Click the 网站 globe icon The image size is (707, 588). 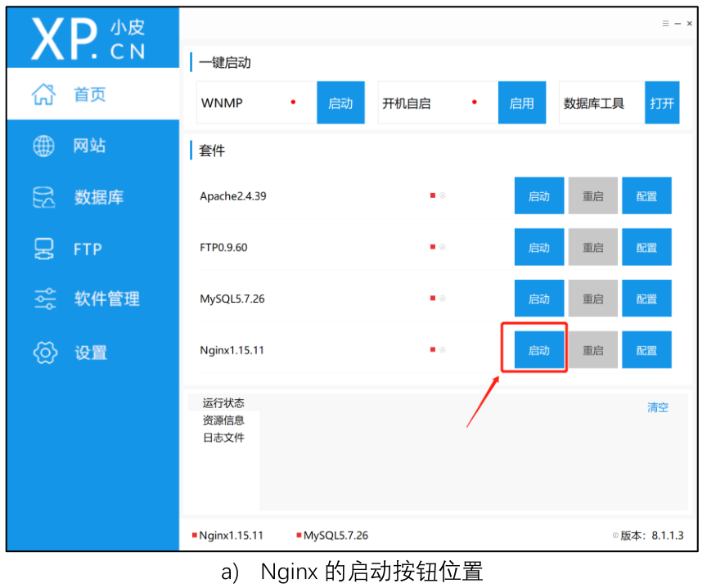(x=43, y=146)
